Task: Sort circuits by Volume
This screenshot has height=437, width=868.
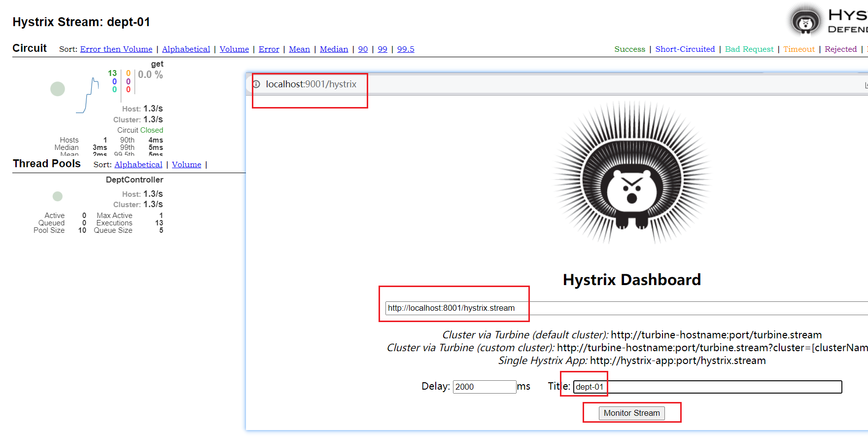Action: point(234,49)
